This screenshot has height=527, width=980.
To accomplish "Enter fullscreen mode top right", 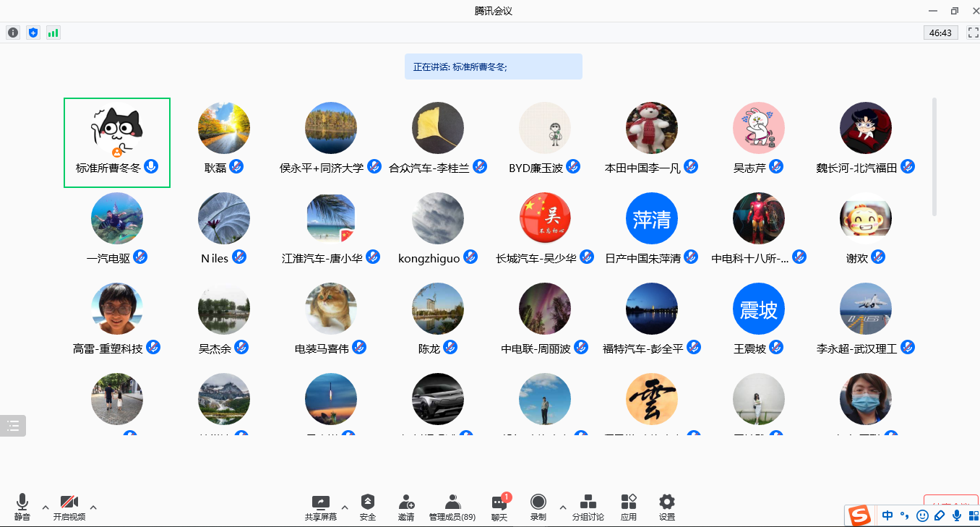I will (x=971, y=32).
